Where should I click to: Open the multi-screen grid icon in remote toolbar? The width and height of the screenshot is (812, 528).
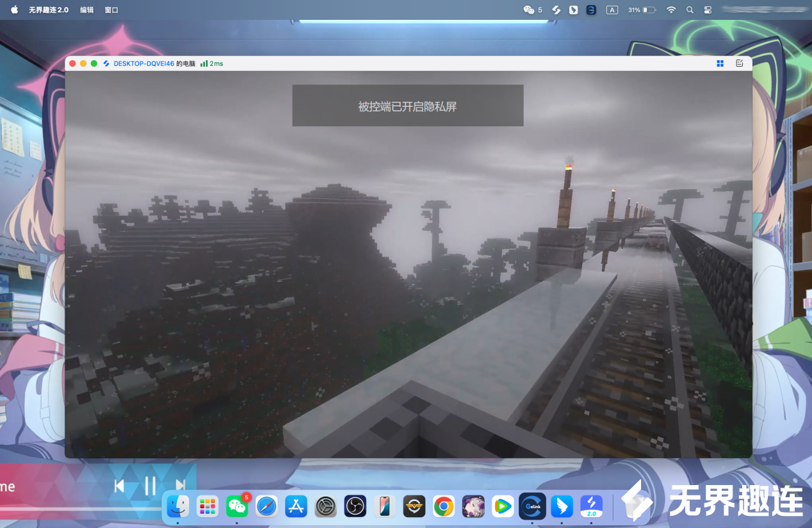(x=720, y=63)
